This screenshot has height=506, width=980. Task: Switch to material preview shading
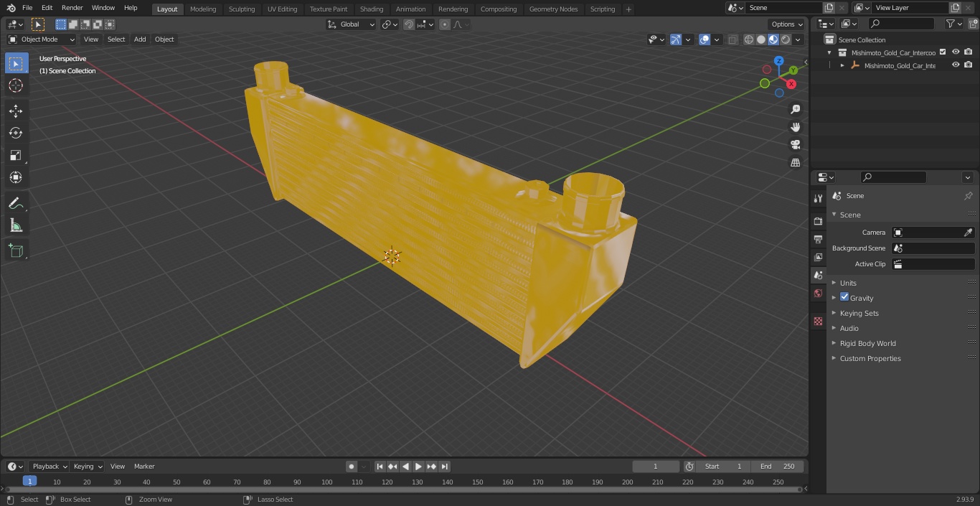point(773,39)
